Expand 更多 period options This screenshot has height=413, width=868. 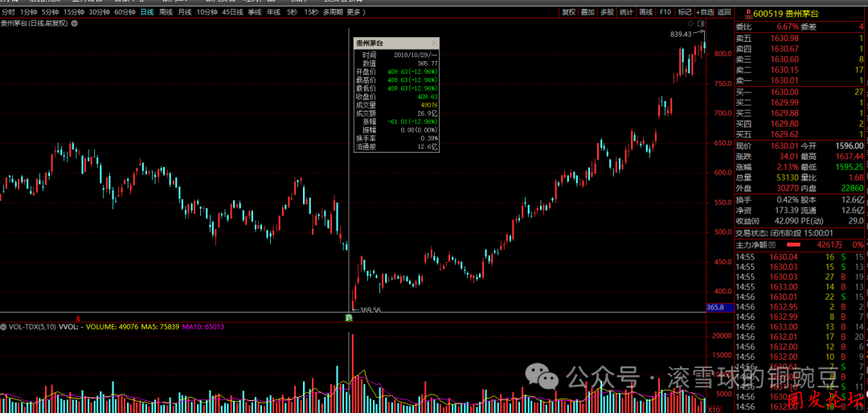coord(354,12)
